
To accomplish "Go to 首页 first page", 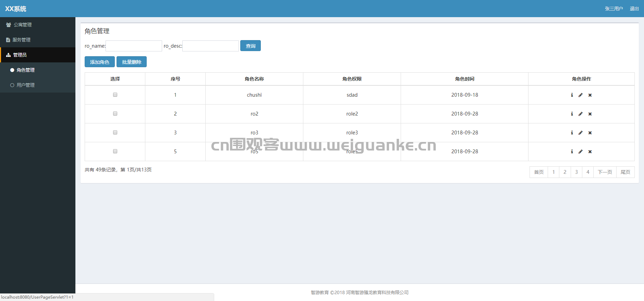I will [x=539, y=172].
